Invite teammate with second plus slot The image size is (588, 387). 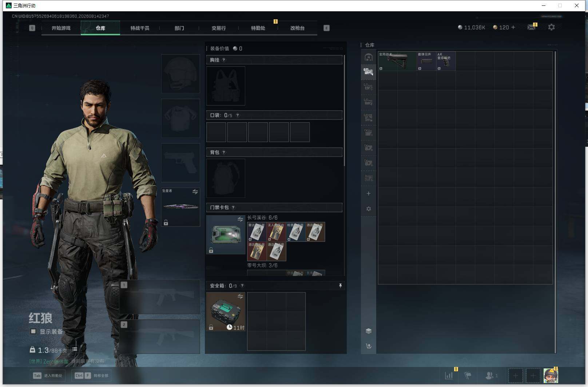[x=533, y=375]
